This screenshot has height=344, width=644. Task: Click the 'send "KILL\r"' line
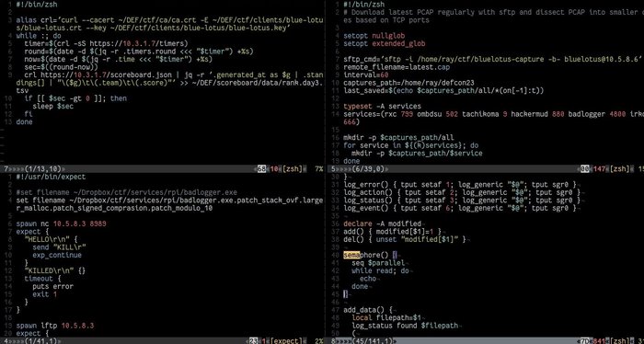[59, 247]
